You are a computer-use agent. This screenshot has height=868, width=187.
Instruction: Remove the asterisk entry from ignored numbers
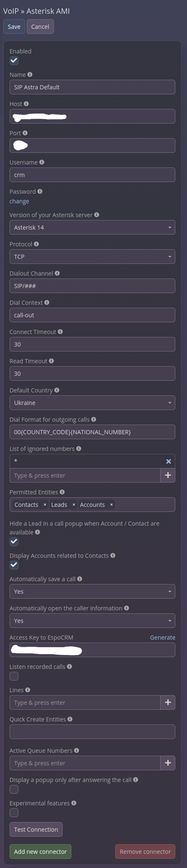click(169, 461)
